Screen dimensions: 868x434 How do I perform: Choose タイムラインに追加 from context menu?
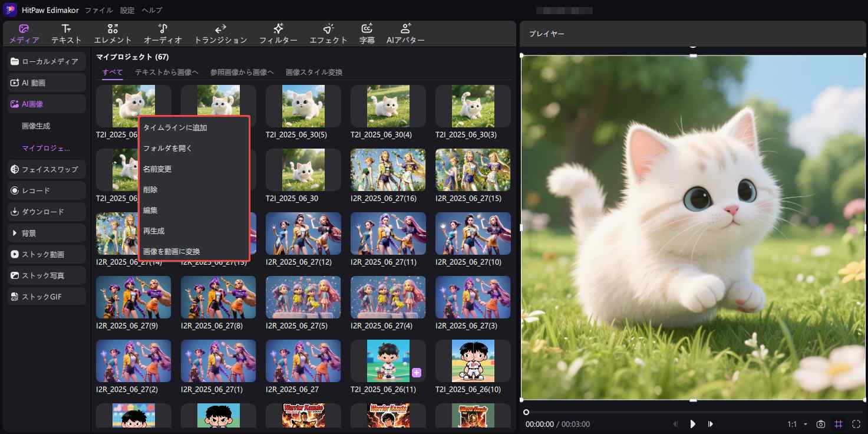tap(194, 127)
